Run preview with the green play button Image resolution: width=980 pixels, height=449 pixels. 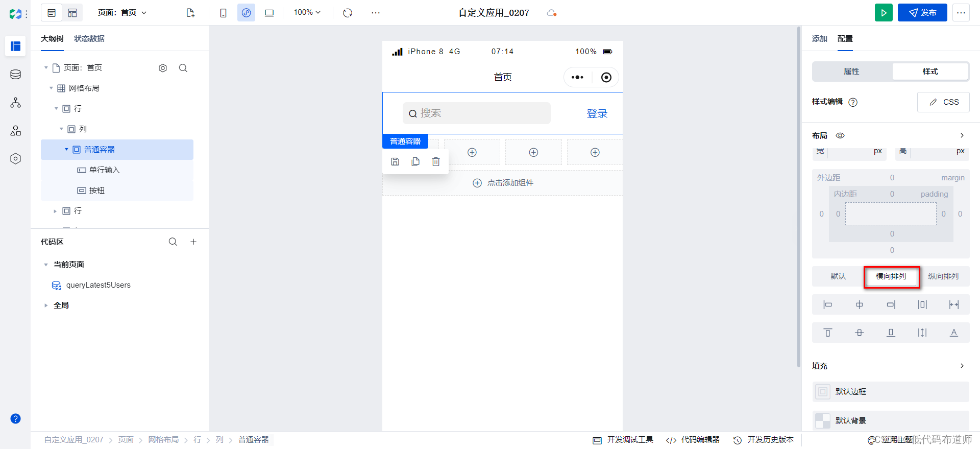click(884, 13)
